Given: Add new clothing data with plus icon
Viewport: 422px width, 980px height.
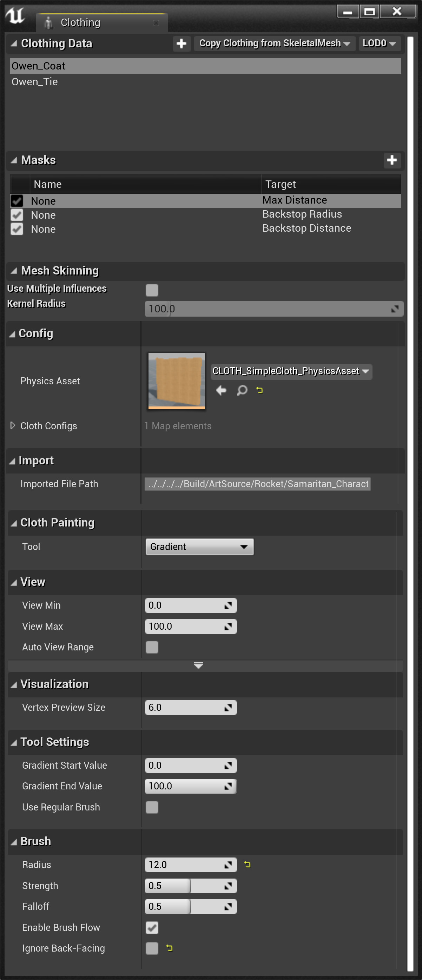Looking at the screenshot, I should point(181,44).
